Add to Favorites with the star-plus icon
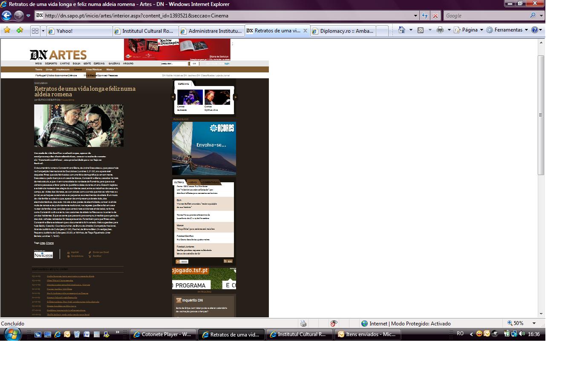Viewport: 588px width, 391px height. (x=20, y=30)
